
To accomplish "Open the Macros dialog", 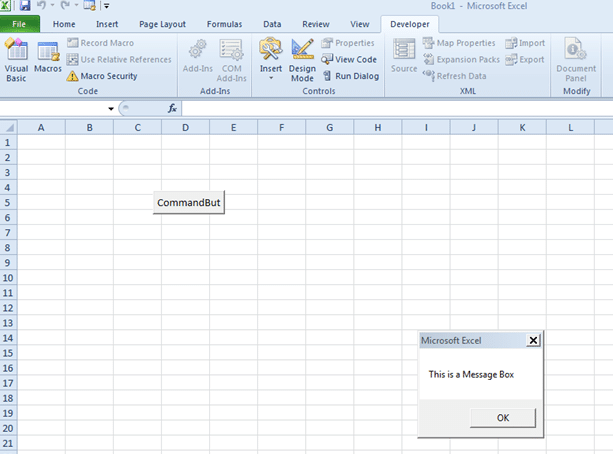I will [x=48, y=56].
